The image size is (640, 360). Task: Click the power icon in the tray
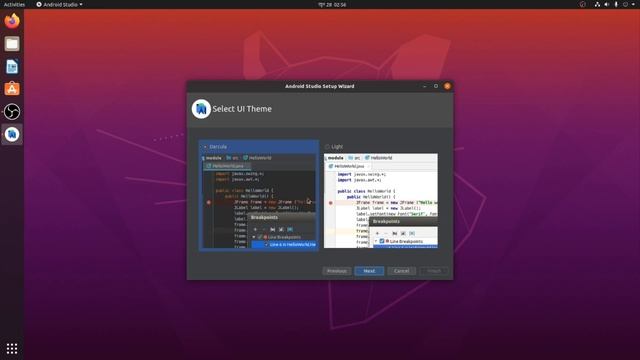pyautogui.click(x=625, y=4)
